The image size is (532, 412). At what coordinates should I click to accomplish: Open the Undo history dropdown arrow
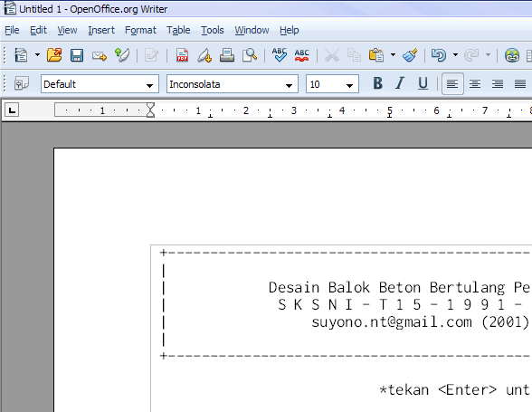(455, 55)
